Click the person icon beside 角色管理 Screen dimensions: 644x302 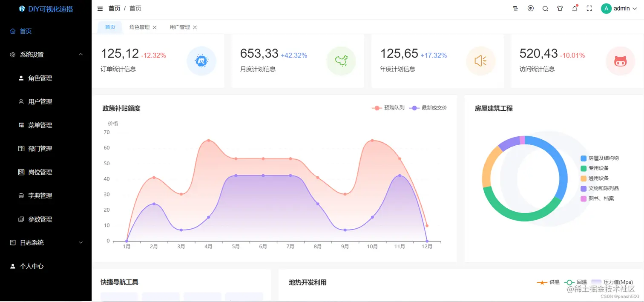(x=21, y=78)
